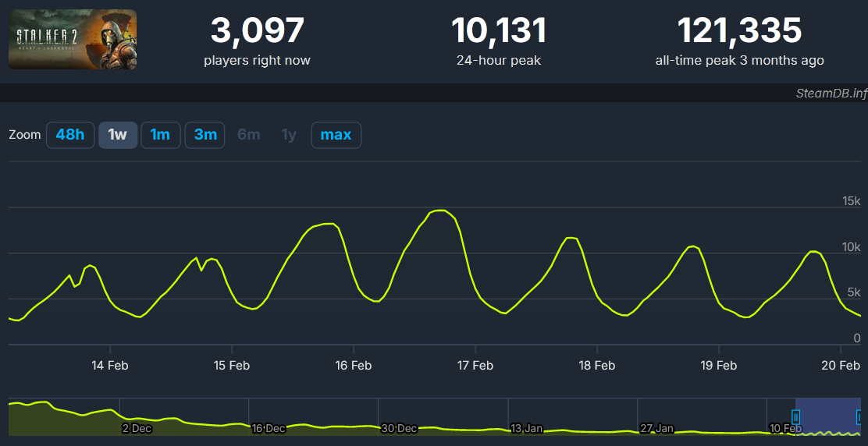
Task: Click the 24-hour peak caption
Action: point(498,60)
